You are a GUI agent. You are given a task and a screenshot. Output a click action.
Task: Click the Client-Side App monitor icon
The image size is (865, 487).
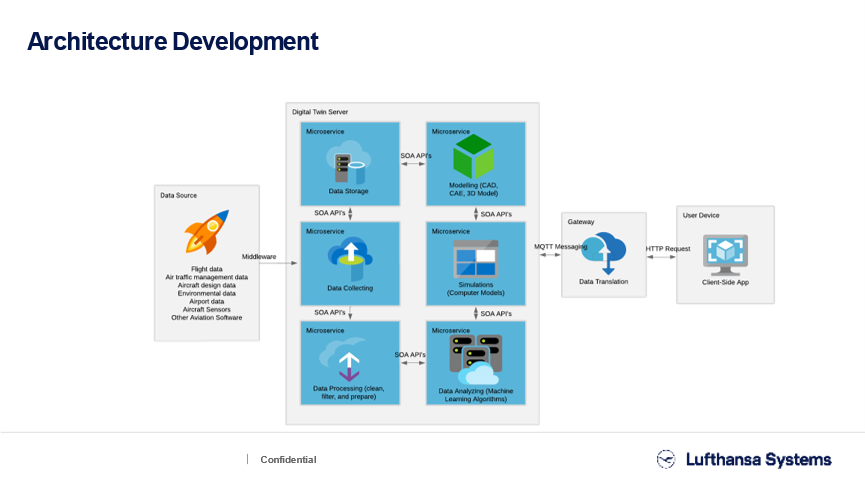[x=725, y=255]
